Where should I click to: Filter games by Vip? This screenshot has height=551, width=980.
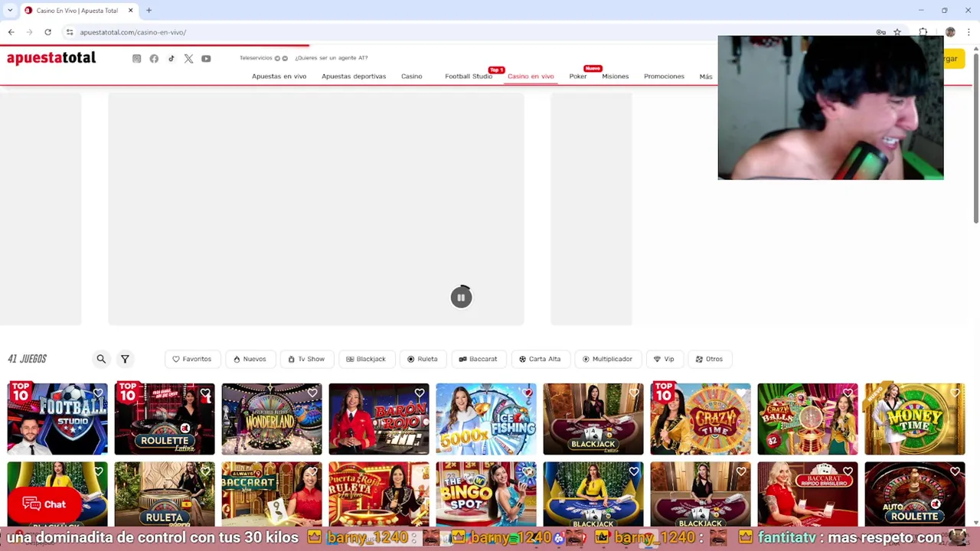pyautogui.click(x=664, y=359)
